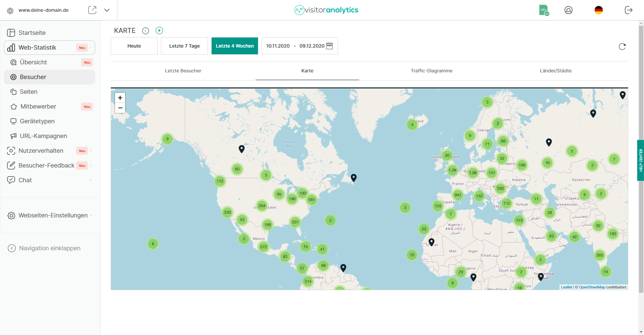This screenshot has height=335, width=644.
Task: Open the info icon next to KARTE
Action: [146, 31]
